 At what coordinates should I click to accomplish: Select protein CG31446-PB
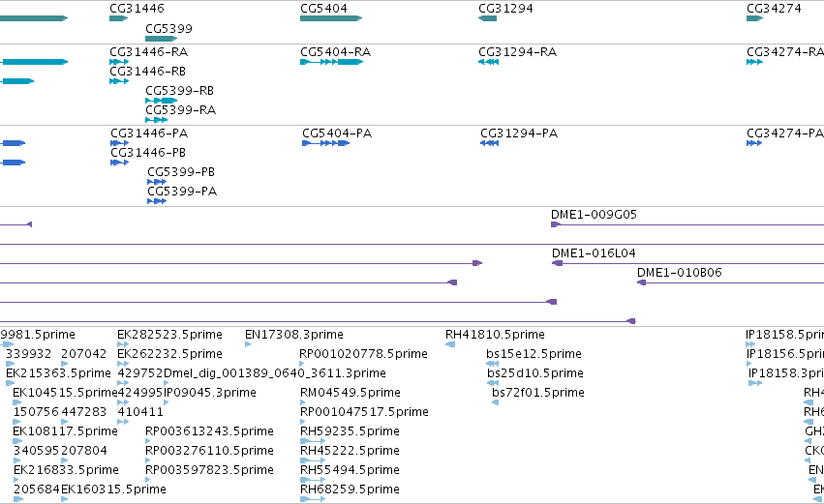pos(148,153)
